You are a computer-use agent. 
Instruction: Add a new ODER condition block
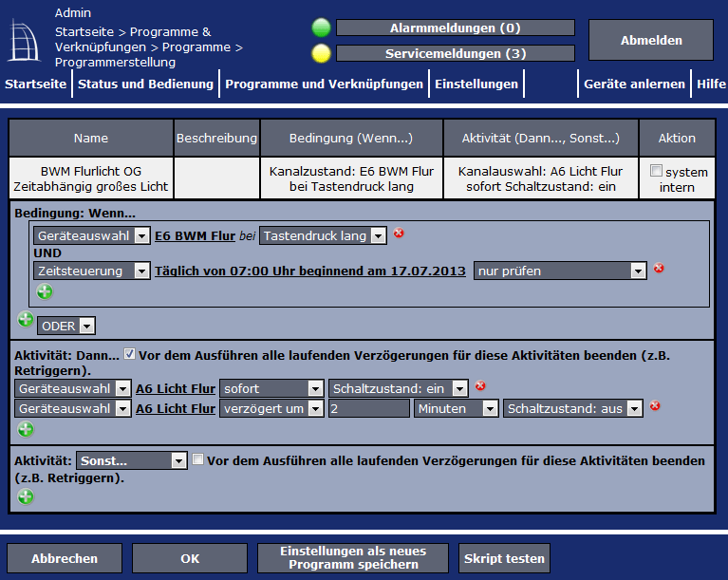tap(26, 320)
